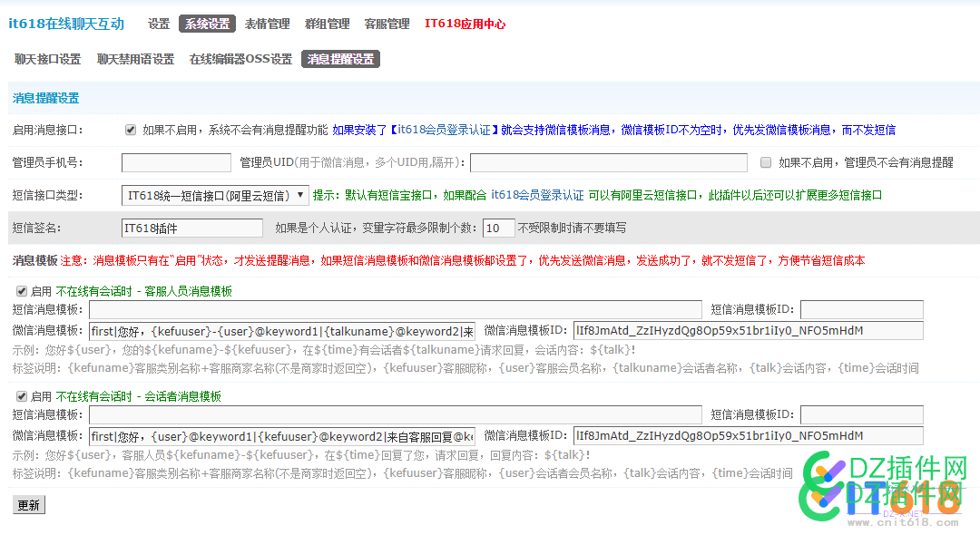980x535 pixels.
Task: Click the 短信签名 field showing IT618插件
Action: tap(191, 226)
